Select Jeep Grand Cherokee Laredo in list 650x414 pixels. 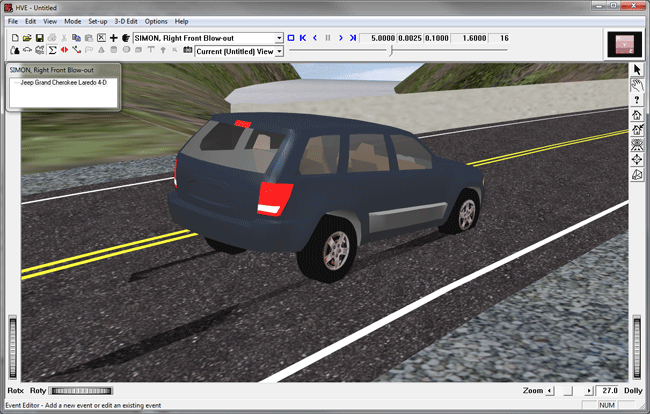(64, 82)
